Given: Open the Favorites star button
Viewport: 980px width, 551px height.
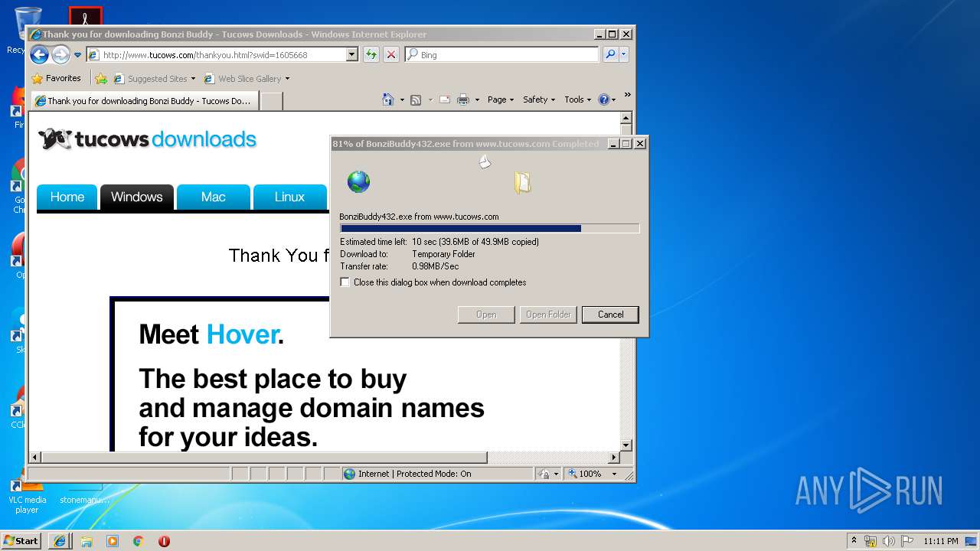Looking at the screenshot, I should (56, 78).
